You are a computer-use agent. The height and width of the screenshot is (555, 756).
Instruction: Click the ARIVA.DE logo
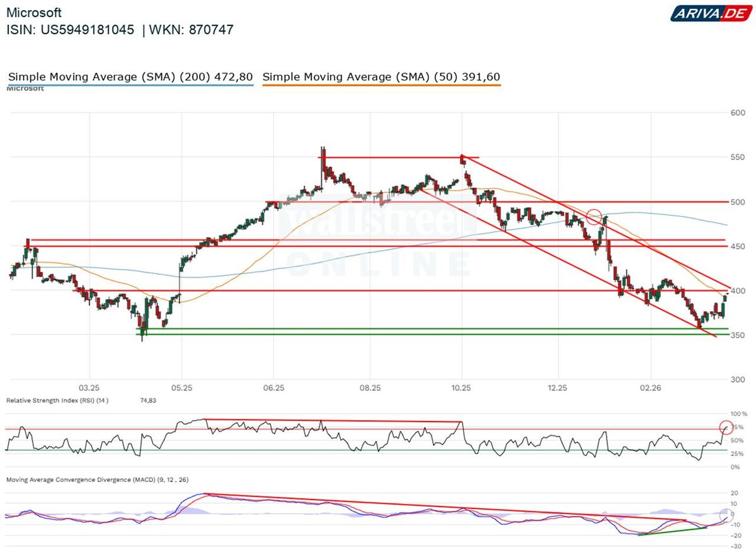(710, 13)
